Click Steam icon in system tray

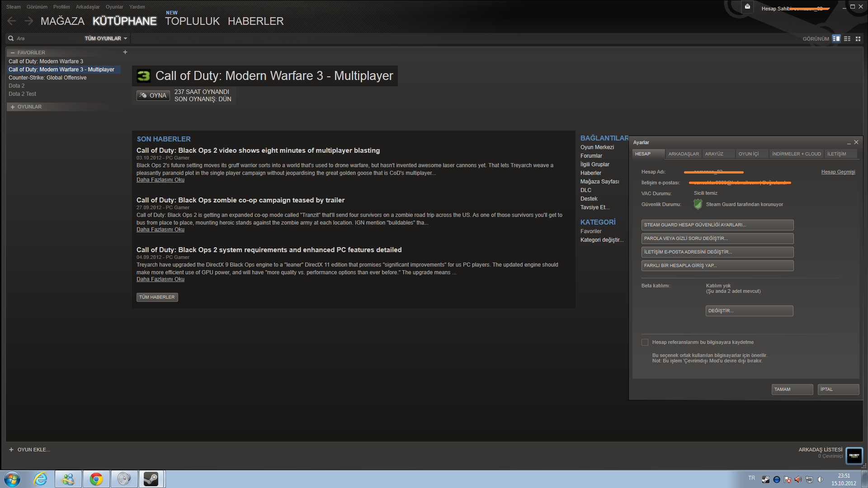[x=765, y=479]
